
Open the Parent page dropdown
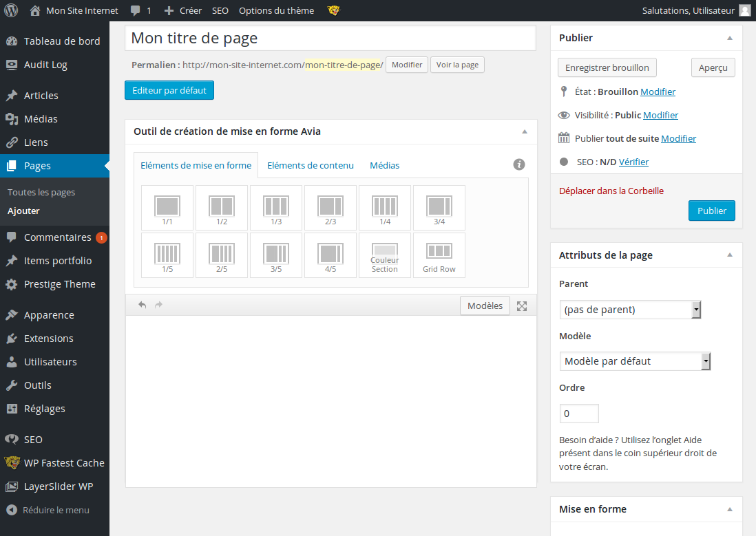coord(629,309)
